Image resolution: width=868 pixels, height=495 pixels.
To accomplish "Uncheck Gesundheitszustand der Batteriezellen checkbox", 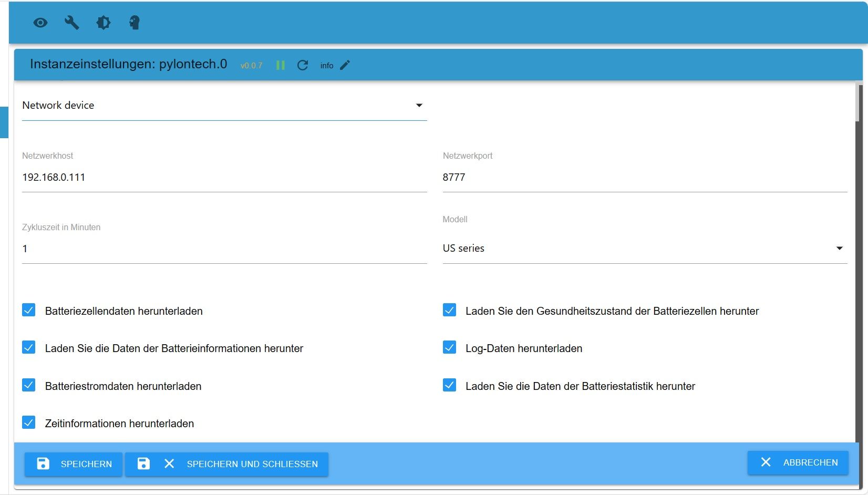I will 449,310.
